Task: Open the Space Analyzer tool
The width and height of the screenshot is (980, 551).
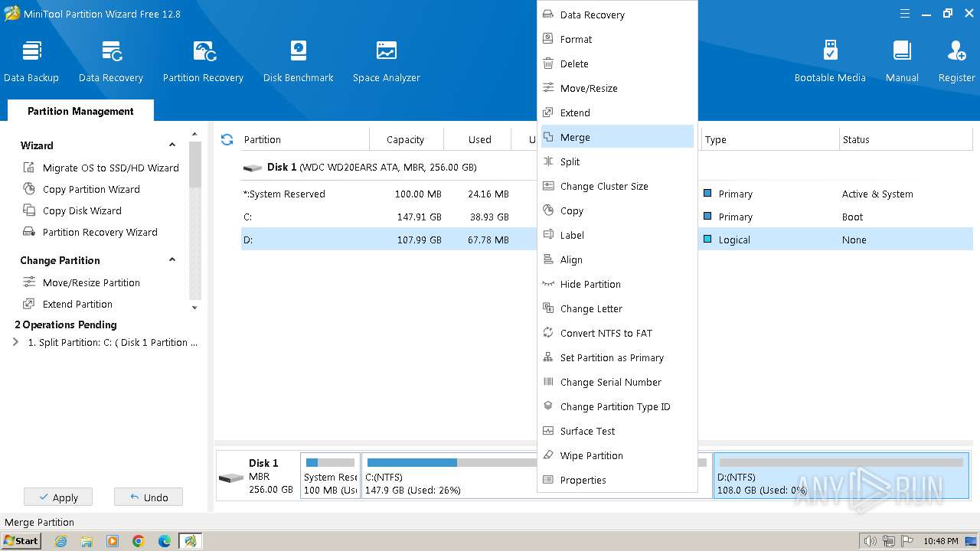Action: coord(387,61)
